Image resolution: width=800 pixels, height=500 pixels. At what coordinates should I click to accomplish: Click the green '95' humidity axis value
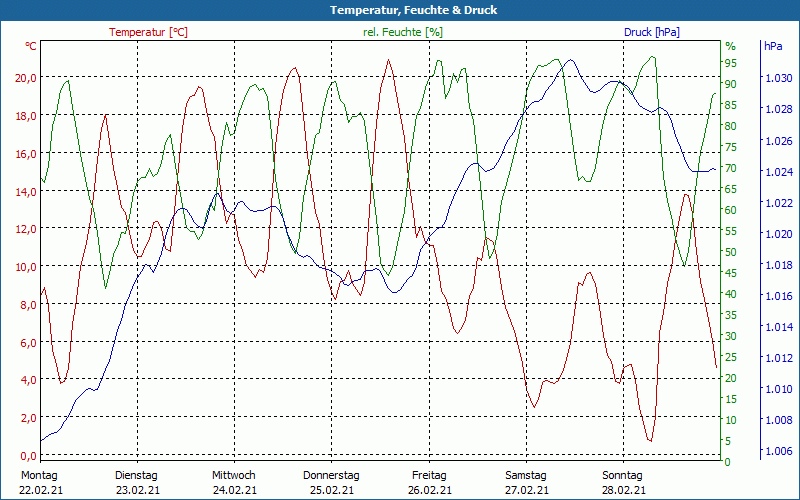pyautogui.click(x=731, y=63)
